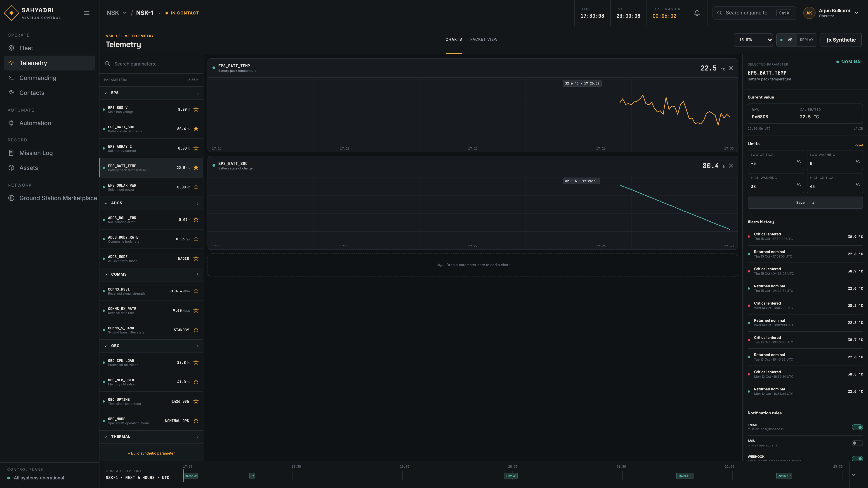
Task: Collapse the OBC parameter group
Action: pos(151,346)
